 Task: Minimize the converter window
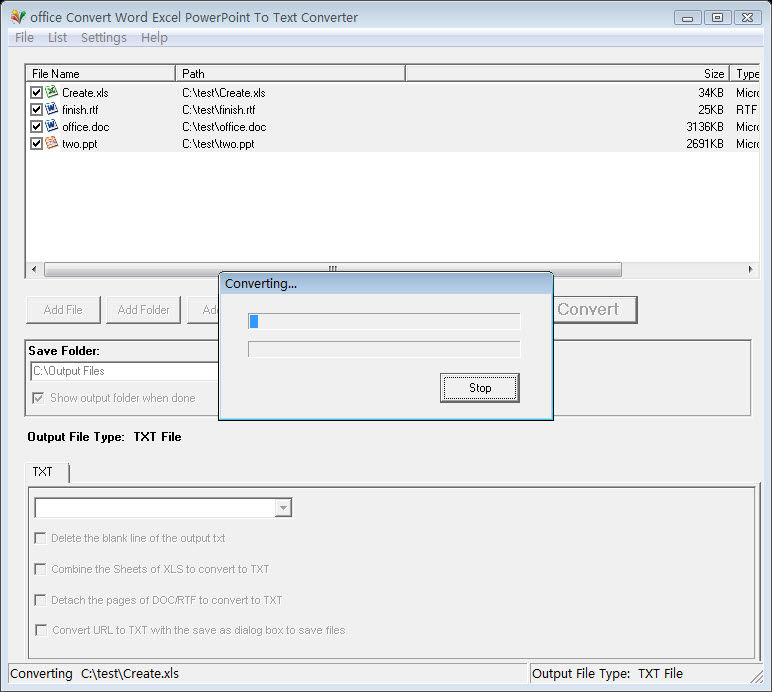pos(688,18)
